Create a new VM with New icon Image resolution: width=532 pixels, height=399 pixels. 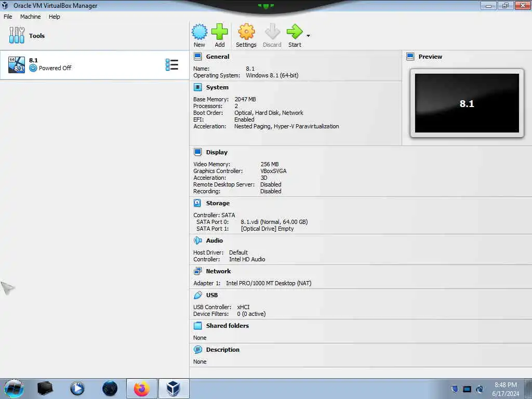[x=199, y=32]
